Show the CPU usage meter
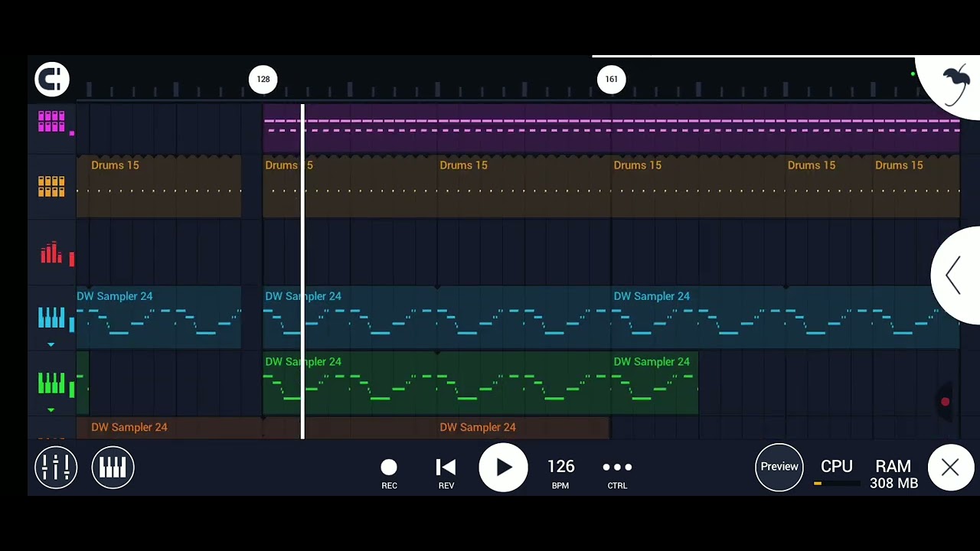This screenshot has height=551, width=980. (836, 472)
